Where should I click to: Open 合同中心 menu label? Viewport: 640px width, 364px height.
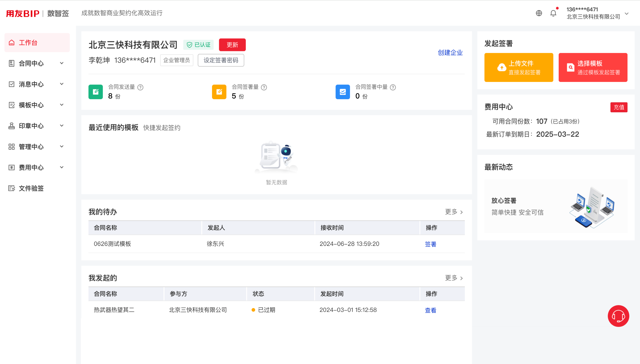[31, 63]
